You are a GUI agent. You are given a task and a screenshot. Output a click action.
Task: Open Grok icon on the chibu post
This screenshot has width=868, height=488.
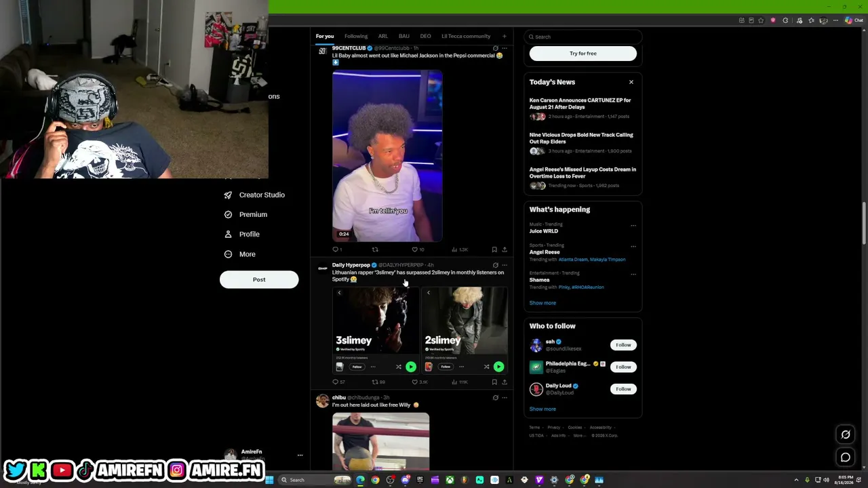tap(495, 398)
